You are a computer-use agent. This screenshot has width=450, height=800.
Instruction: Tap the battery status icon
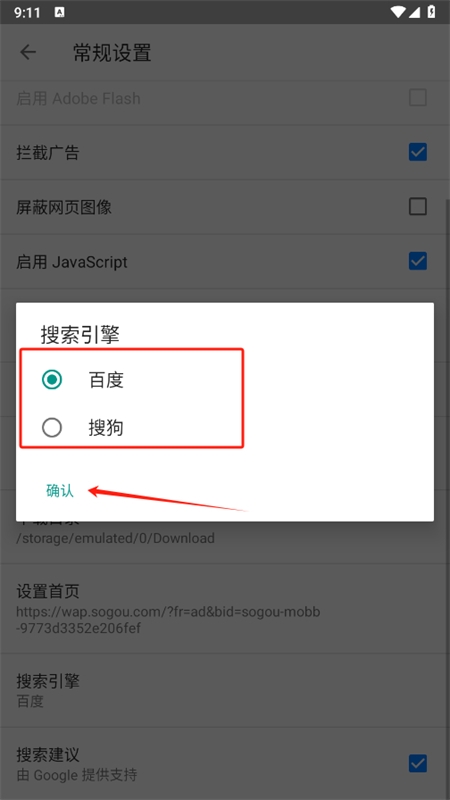coord(432,12)
